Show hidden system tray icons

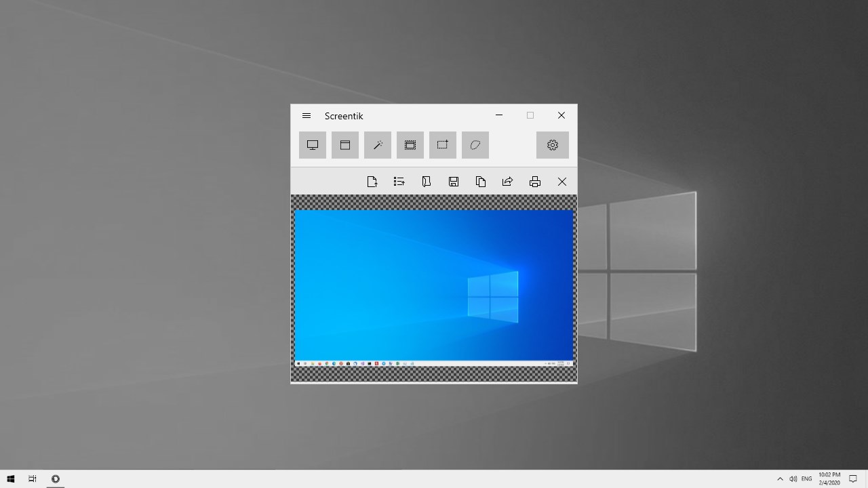pyautogui.click(x=780, y=479)
